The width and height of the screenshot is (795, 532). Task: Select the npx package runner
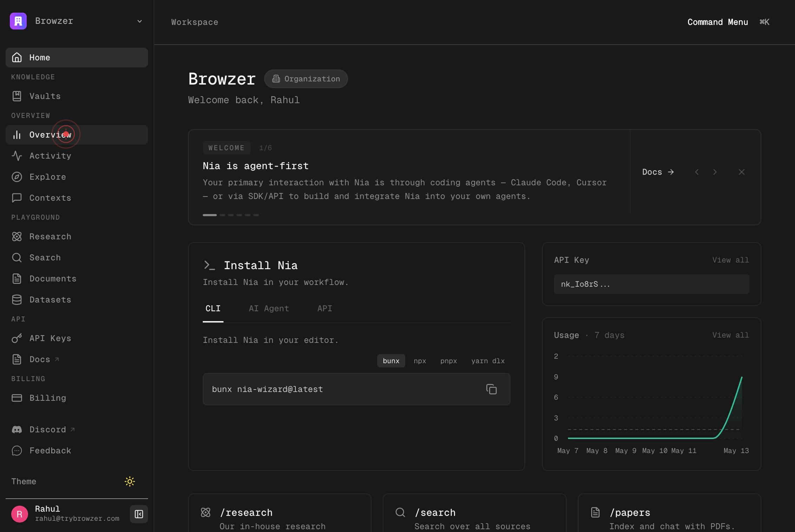click(420, 361)
